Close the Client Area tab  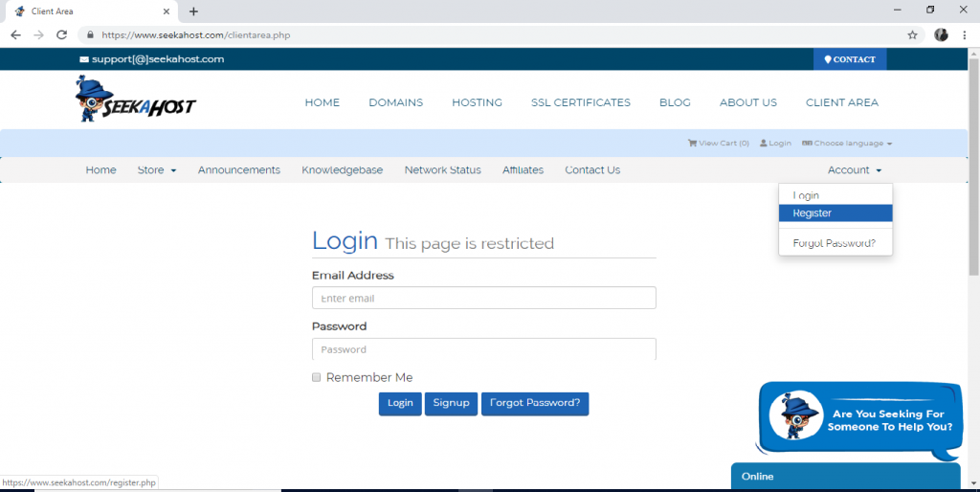(x=167, y=11)
